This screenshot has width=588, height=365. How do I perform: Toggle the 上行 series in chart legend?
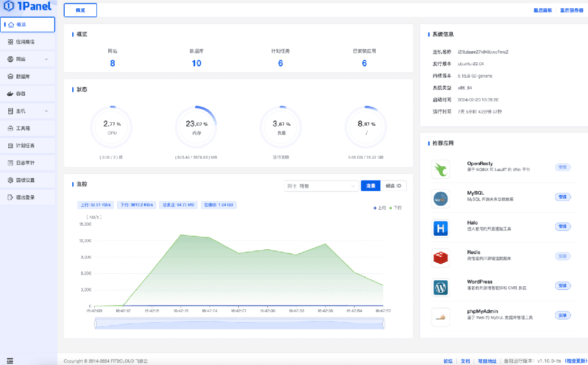(x=379, y=207)
